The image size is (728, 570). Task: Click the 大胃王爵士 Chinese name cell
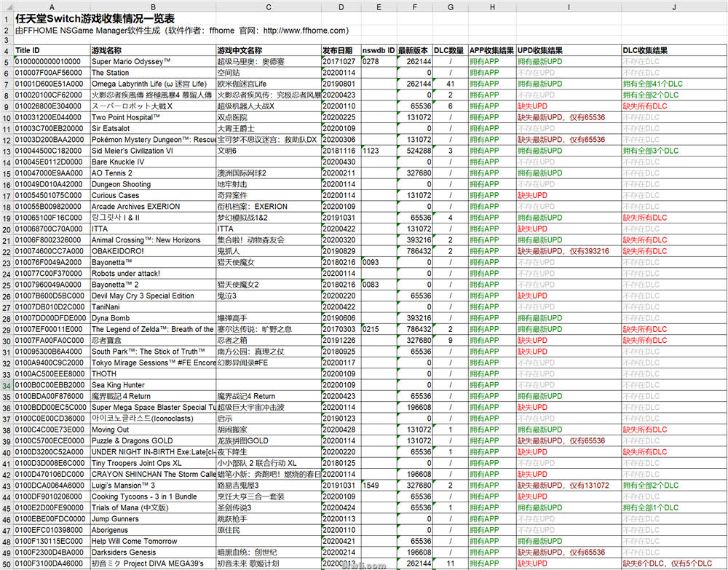coord(269,129)
